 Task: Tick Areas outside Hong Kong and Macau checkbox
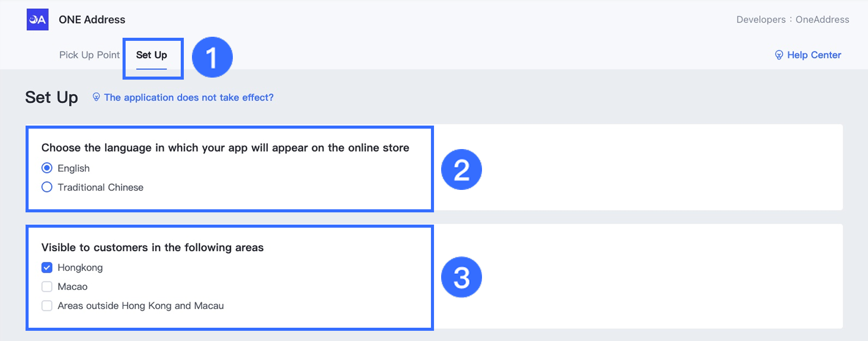pyautogui.click(x=47, y=306)
